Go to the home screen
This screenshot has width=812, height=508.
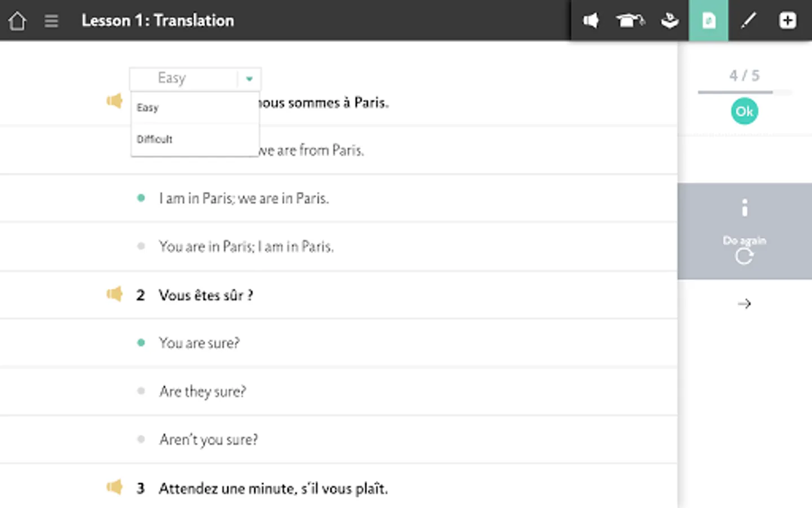tap(17, 21)
